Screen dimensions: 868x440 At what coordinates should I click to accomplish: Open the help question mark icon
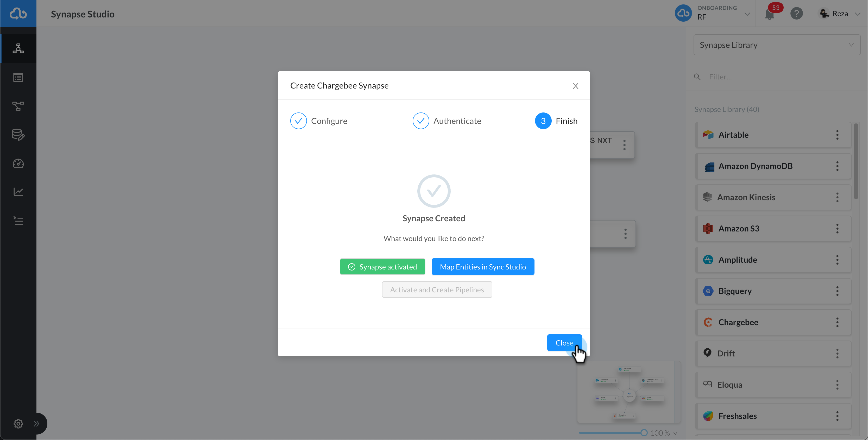coord(797,14)
